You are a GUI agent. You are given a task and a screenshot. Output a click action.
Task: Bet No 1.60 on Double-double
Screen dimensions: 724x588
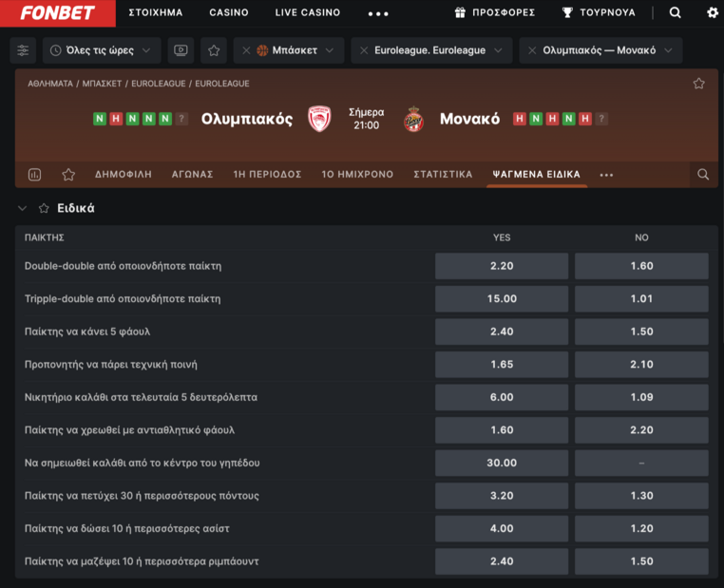coord(641,266)
